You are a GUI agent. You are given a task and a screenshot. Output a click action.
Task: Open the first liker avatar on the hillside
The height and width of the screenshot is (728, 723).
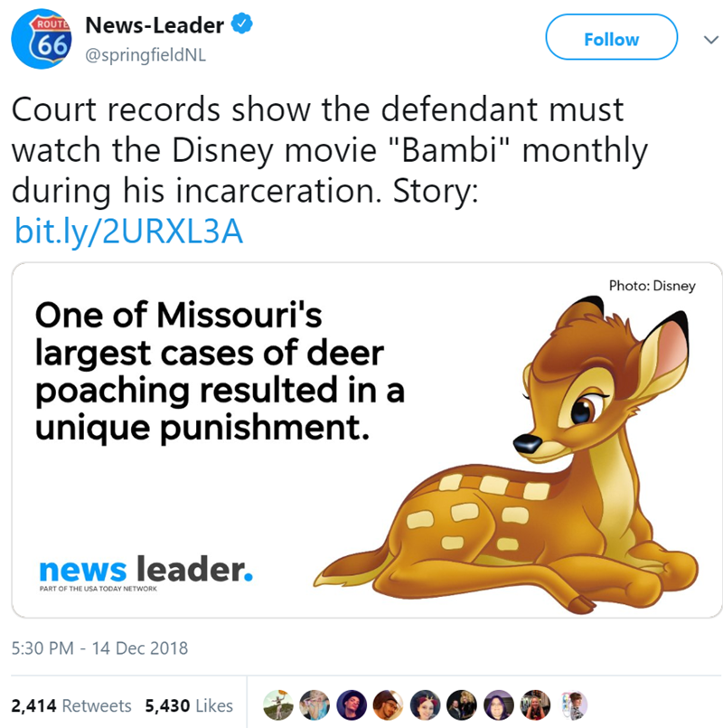[x=278, y=705]
